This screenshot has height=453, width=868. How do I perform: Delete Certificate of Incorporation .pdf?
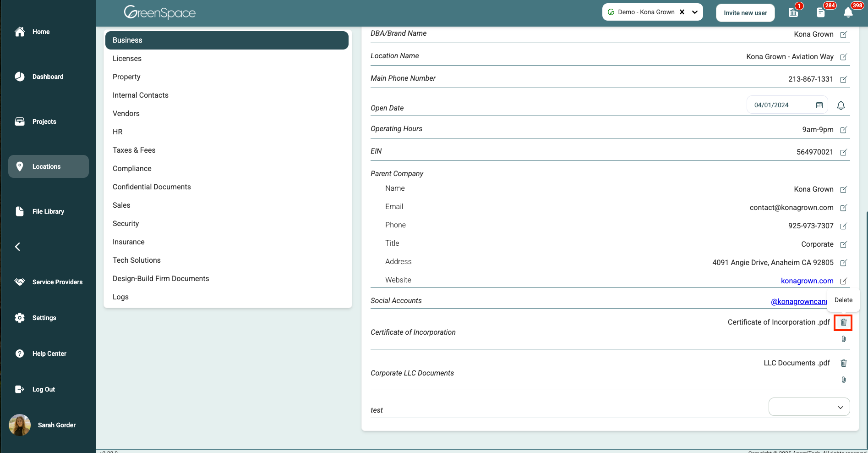pos(843,322)
